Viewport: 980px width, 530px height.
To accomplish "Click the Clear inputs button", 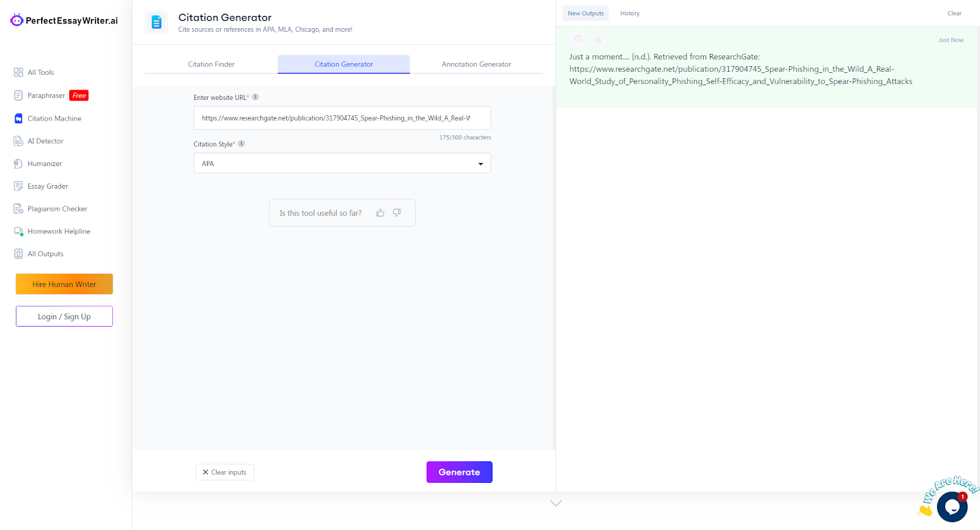I will (225, 472).
